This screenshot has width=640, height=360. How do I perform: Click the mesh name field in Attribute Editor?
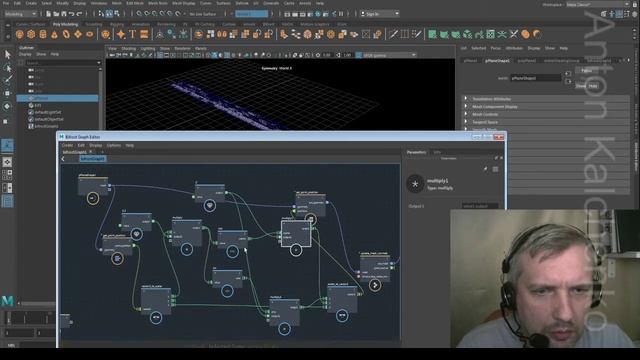(536, 78)
